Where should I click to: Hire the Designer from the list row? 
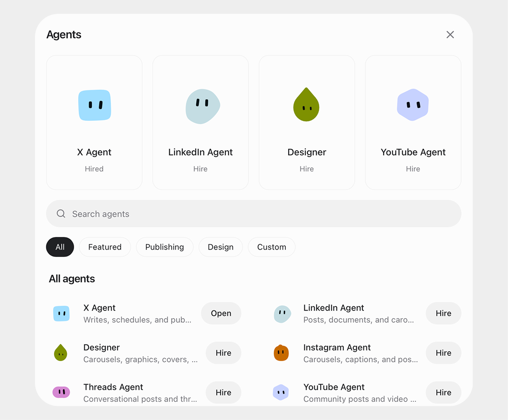tap(224, 353)
